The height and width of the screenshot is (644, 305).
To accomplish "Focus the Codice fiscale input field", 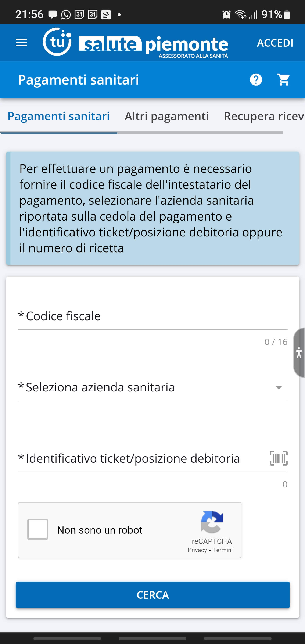I will 152,316.
